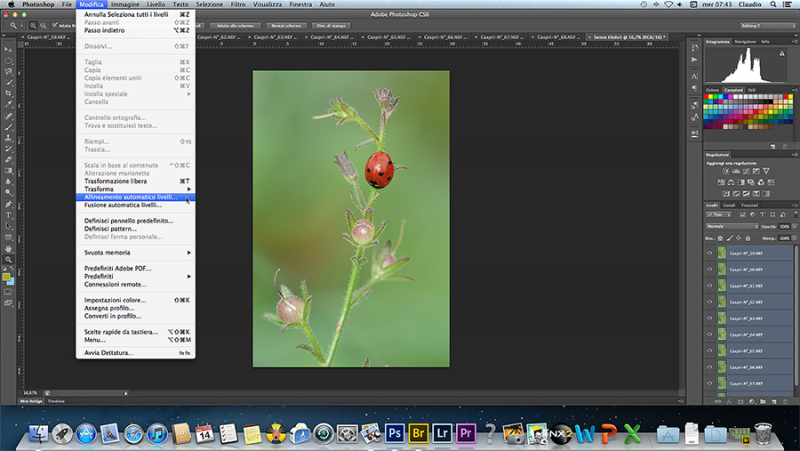Open the Riemp. fill dropdown arrow
800x451 pixels.
point(794,238)
